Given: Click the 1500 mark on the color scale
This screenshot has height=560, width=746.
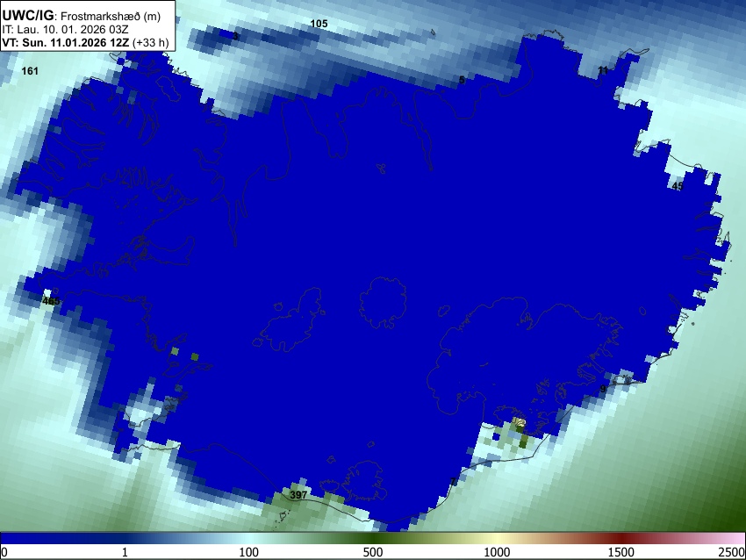Looking at the screenshot, I should [x=621, y=552].
